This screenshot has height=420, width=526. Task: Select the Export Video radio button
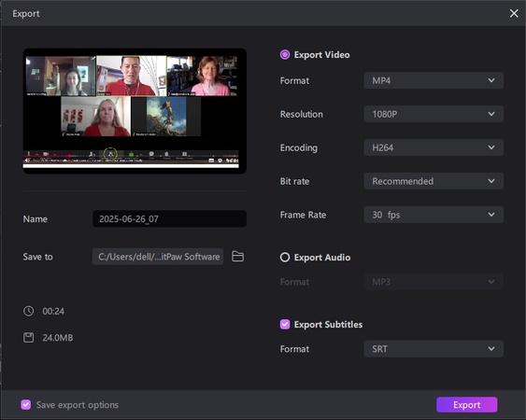tap(285, 55)
